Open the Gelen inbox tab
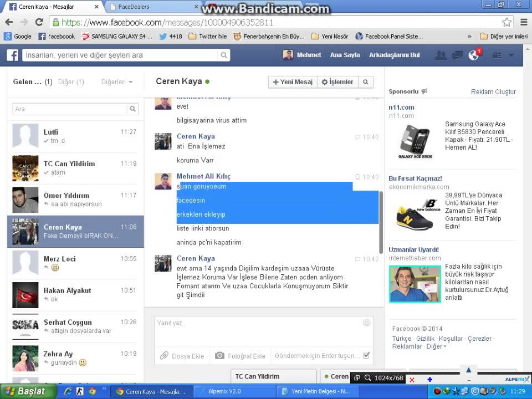This screenshot has height=399, width=532. click(33, 82)
